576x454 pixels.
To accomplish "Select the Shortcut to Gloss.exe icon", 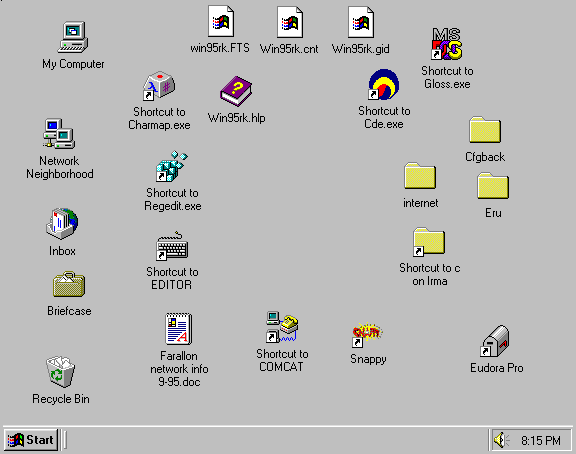I will 447,44.
